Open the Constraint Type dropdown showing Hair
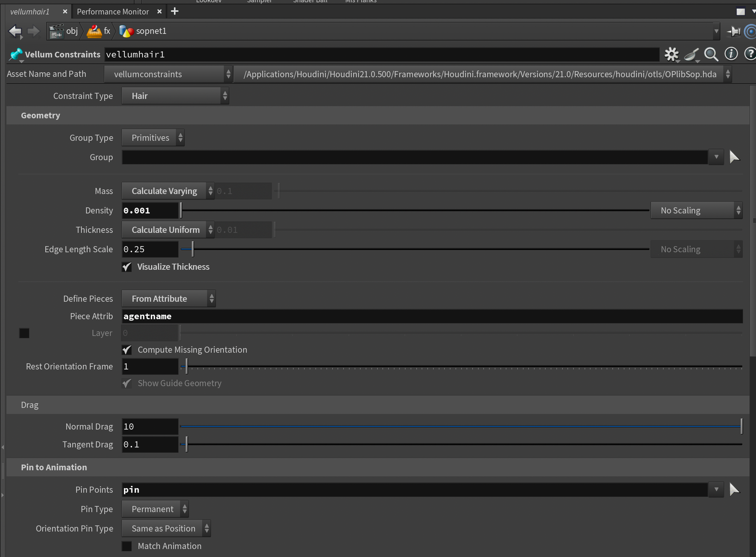 175,96
